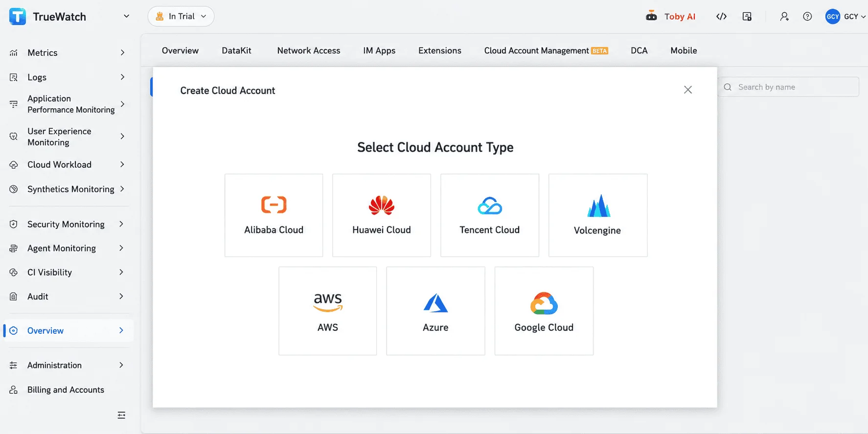The height and width of the screenshot is (434, 868).
Task: Click the Audit sidebar icon
Action: [x=14, y=297]
